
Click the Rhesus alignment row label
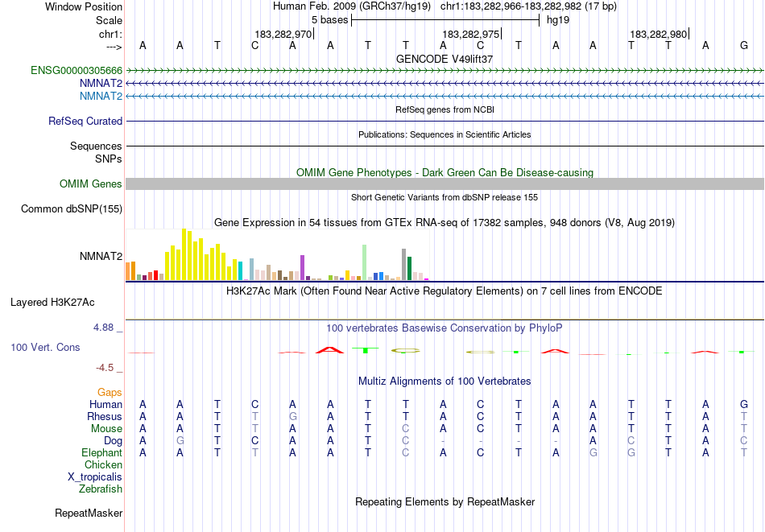point(105,417)
